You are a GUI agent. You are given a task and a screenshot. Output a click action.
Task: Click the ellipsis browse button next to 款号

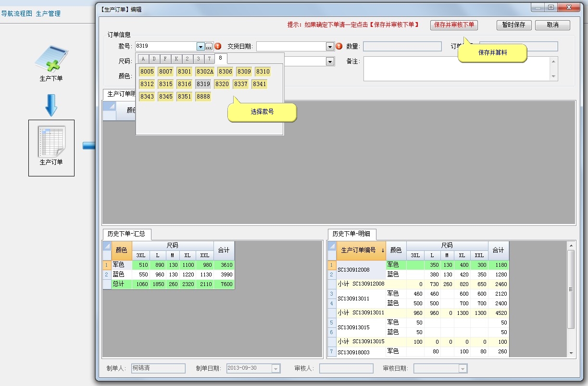[209, 47]
